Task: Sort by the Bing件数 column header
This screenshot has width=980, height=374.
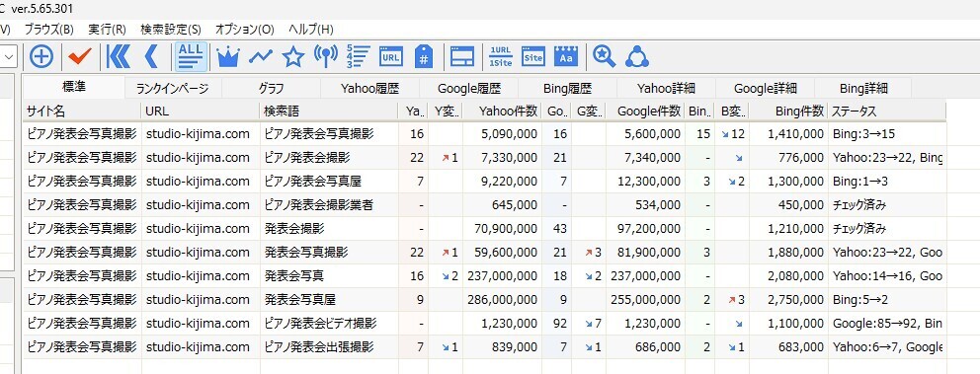Action: (x=788, y=111)
